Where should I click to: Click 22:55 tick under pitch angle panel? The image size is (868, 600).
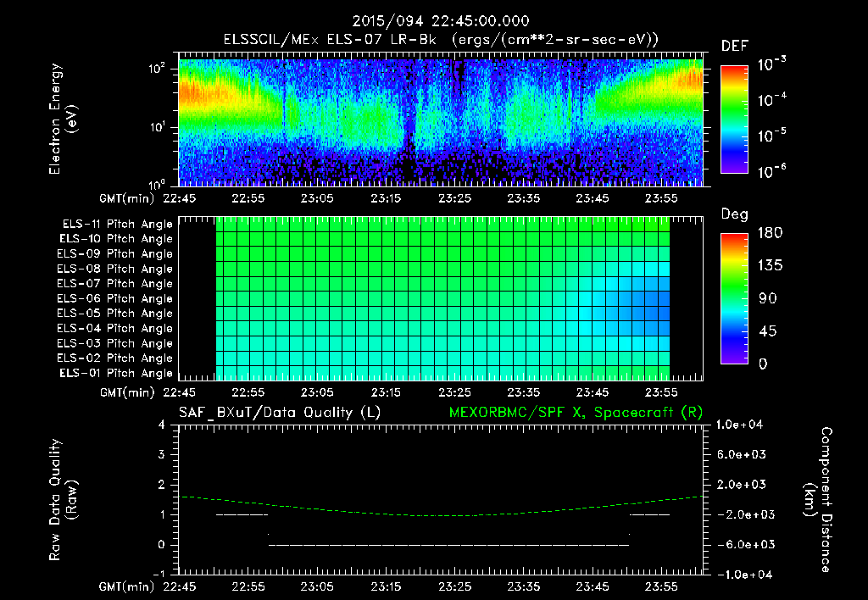point(248,392)
